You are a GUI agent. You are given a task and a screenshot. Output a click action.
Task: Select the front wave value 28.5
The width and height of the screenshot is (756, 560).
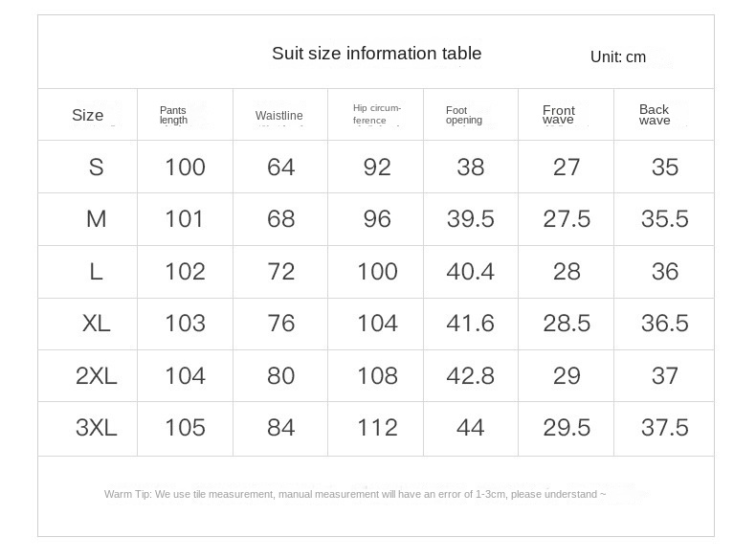point(567,324)
